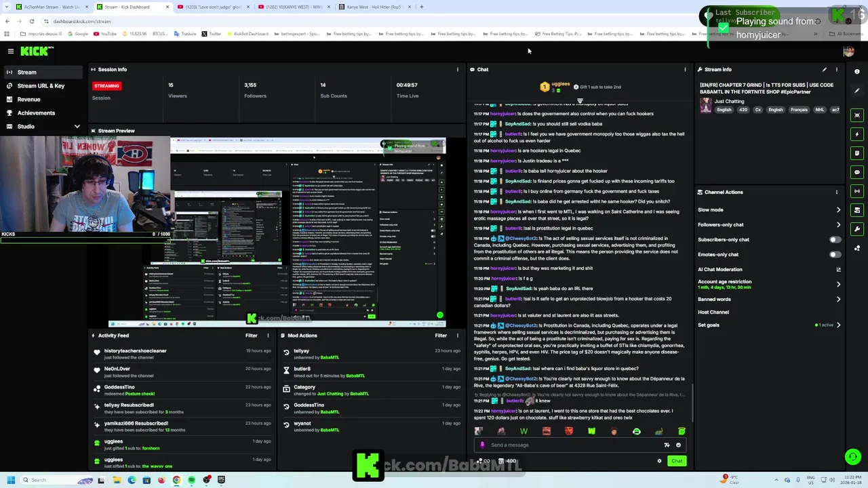Open the profile avatar in the Kick top bar

848,52
